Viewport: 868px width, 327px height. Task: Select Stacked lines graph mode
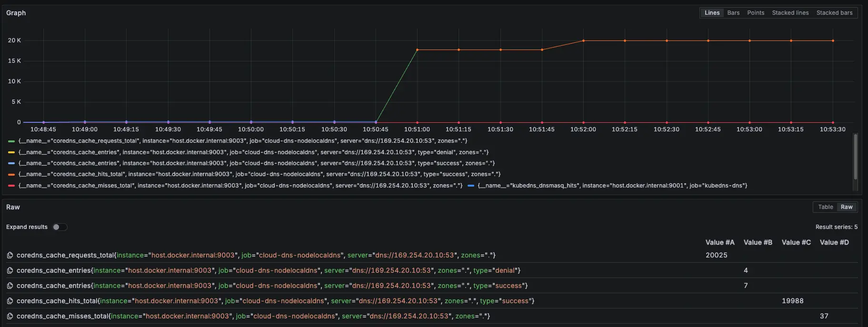(x=790, y=13)
